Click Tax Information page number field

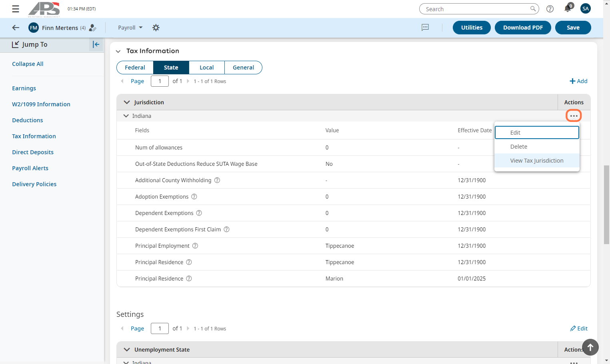(160, 81)
